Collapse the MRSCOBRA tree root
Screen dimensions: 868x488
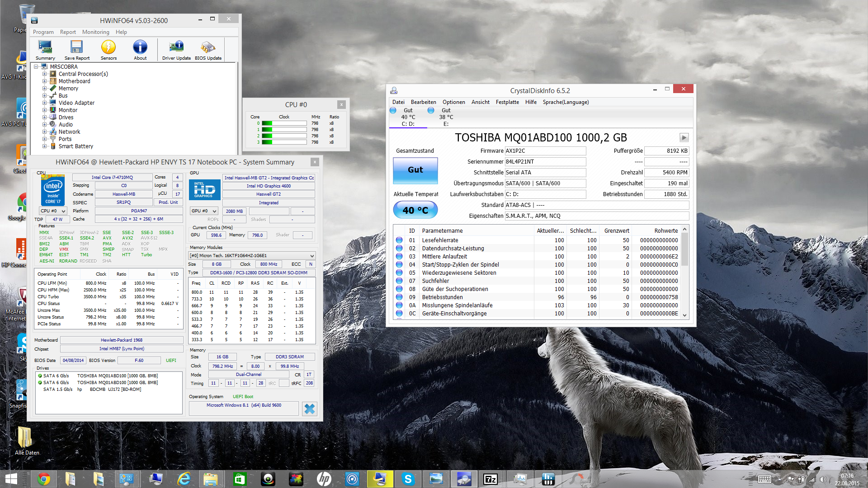click(36, 66)
